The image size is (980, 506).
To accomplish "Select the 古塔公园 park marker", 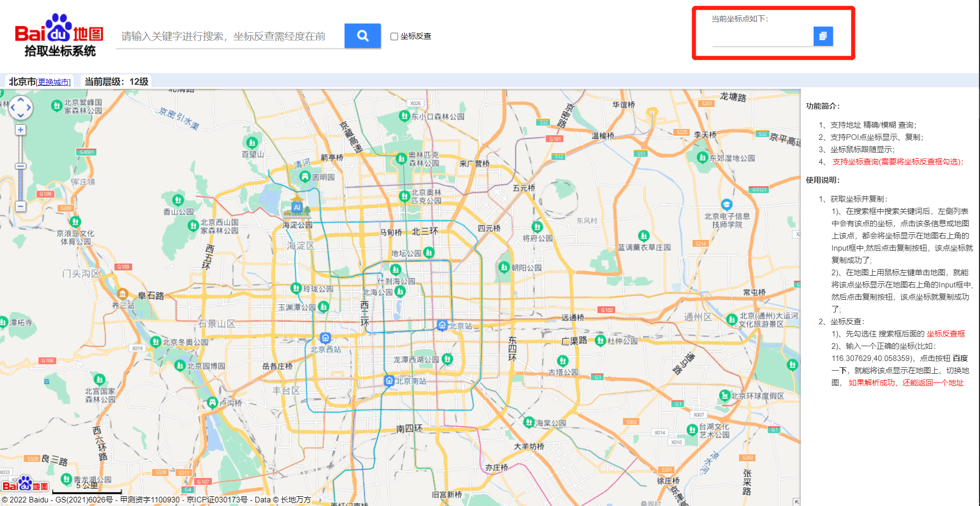I will click(562, 361).
